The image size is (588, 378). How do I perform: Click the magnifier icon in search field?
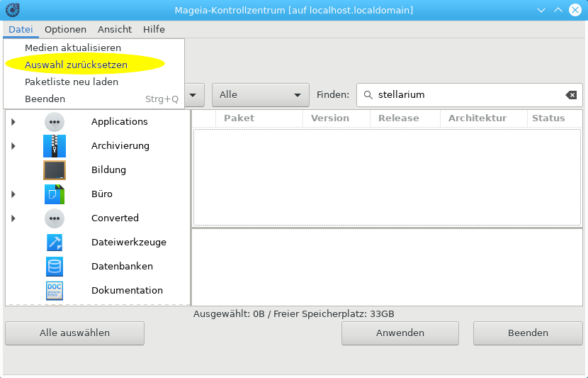tap(368, 95)
